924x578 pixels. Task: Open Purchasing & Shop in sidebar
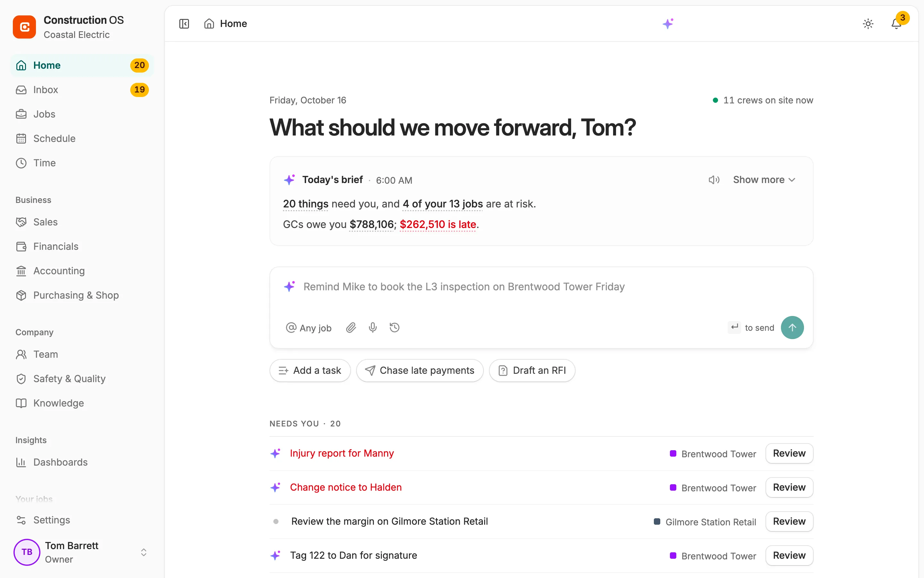click(82, 295)
